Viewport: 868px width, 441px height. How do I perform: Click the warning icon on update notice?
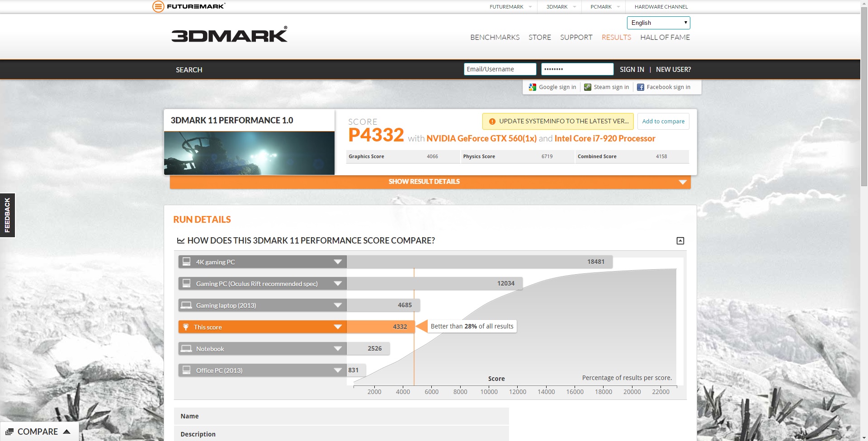pyautogui.click(x=492, y=122)
